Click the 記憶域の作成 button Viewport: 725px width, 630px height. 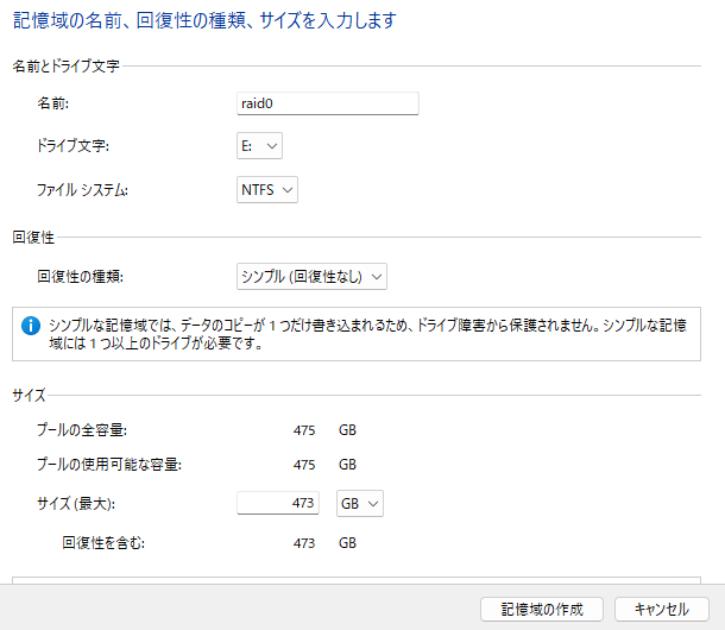point(541,609)
